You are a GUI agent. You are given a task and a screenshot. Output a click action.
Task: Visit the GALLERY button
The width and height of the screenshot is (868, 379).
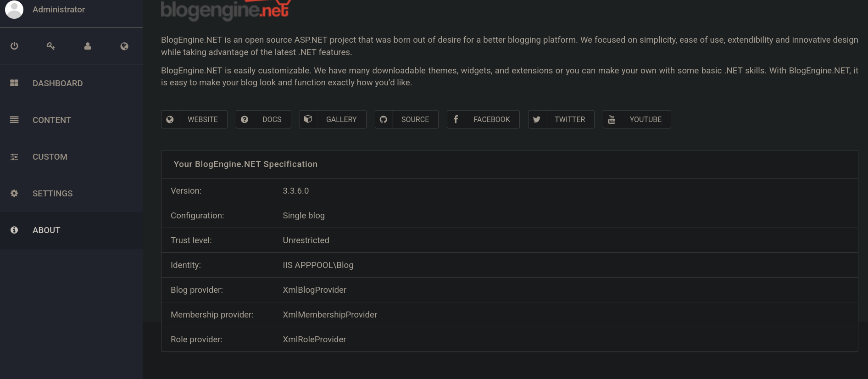(333, 119)
